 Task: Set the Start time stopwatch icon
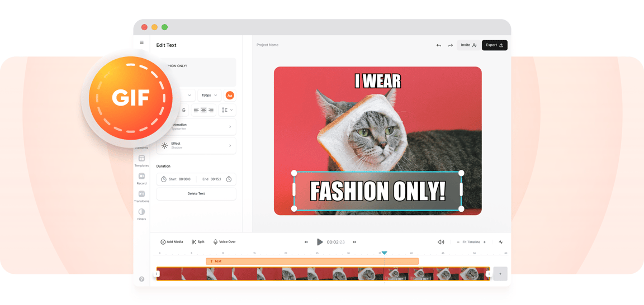tap(163, 179)
